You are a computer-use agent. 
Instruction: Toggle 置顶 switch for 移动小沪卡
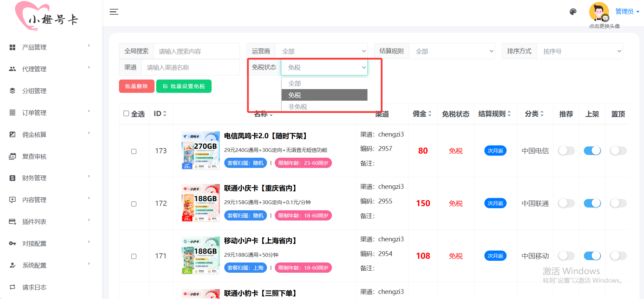tap(618, 256)
